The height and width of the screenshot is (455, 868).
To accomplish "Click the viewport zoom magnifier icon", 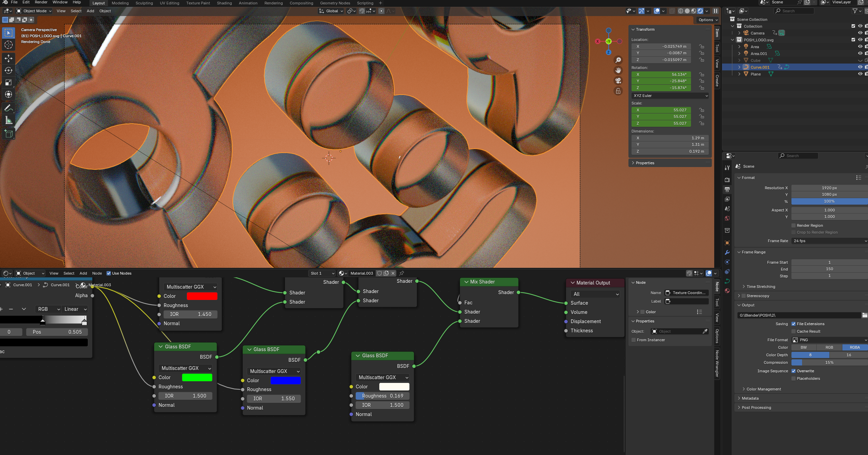I will click(618, 60).
